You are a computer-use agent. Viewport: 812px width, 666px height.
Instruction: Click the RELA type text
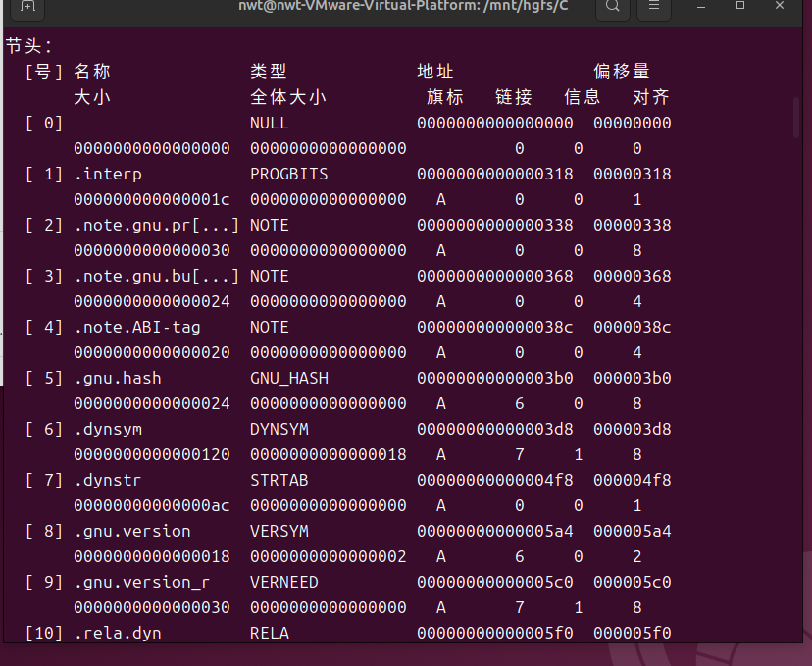(270, 634)
